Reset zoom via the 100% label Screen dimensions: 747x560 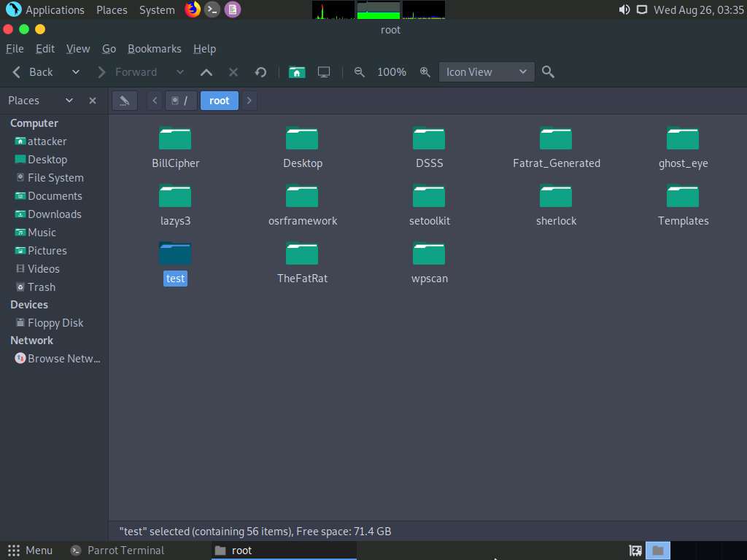point(392,72)
